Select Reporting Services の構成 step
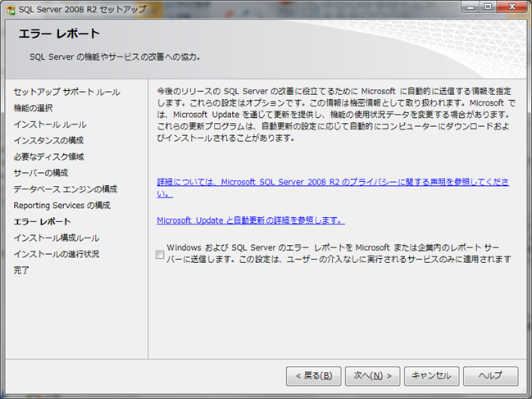Screen dimensions: 532x399 (x=61, y=206)
